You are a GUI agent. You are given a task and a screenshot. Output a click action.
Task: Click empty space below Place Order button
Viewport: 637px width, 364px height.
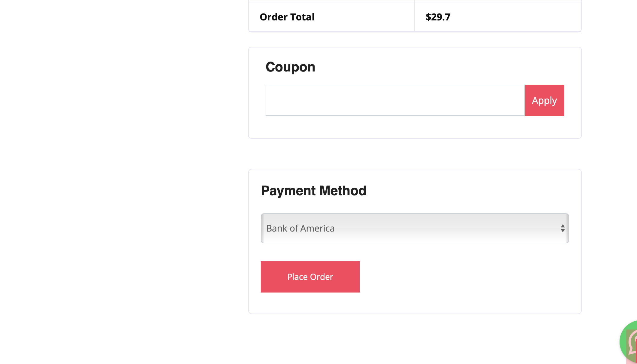pos(310,303)
